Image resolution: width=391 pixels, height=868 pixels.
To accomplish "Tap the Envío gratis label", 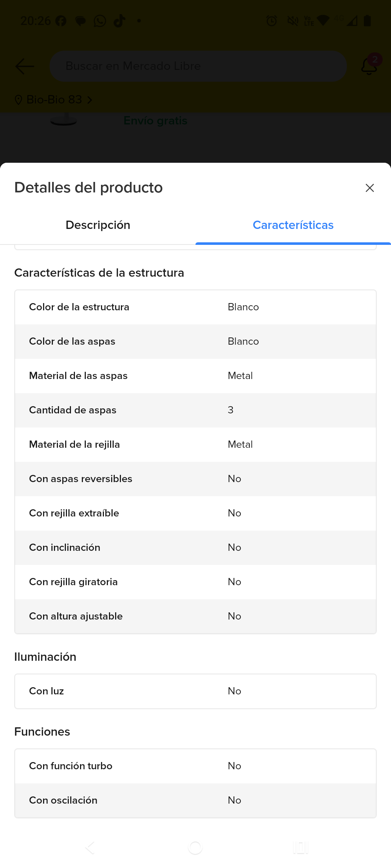I will pos(155,120).
